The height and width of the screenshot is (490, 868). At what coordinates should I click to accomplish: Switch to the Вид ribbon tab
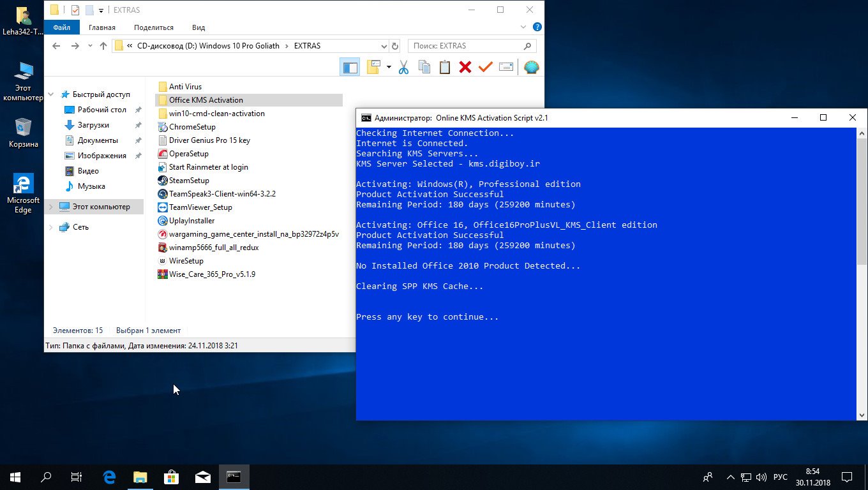tap(198, 27)
